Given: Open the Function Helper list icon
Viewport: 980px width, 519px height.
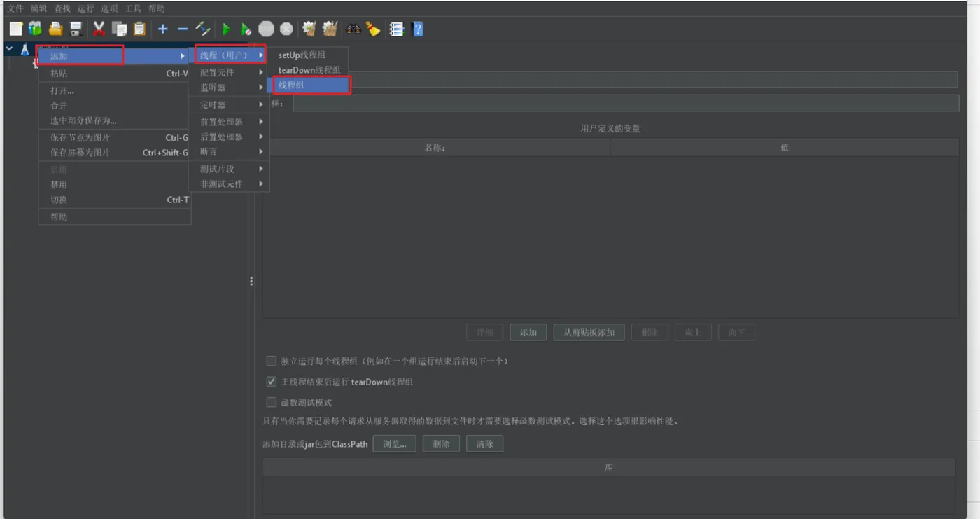Looking at the screenshot, I should pos(397,29).
